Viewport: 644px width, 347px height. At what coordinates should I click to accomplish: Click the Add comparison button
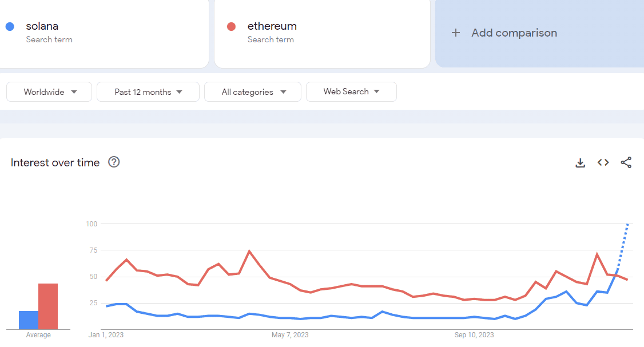click(514, 33)
